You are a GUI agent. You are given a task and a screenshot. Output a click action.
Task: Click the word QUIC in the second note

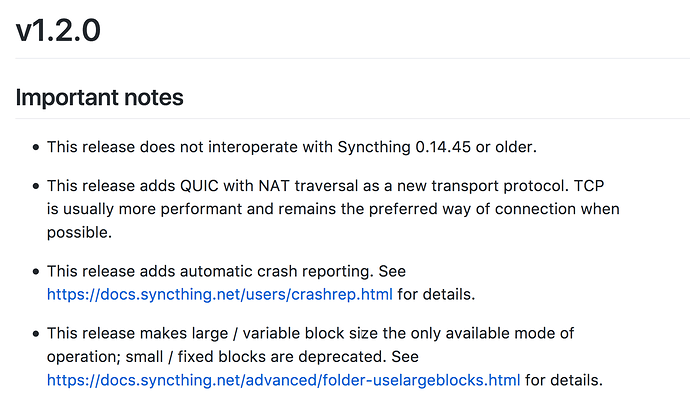pyautogui.click(x=199, y=186)
